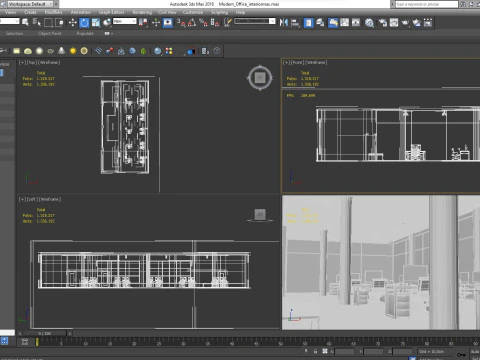This screenshot has width=480, height=360.
Task: Open Layer Explorer icon
Action: [x=320, y=22]
